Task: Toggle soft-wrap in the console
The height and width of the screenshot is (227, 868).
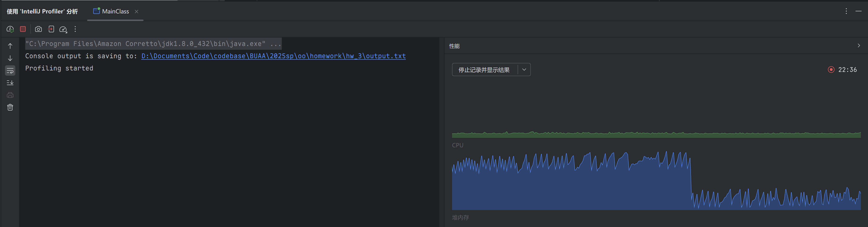Action: click(x=10, y=70)
